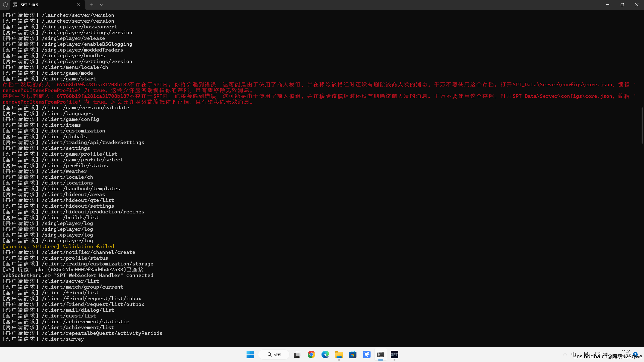This screenshot has height=362, width=644.
Task: Open the notification center badge
Action: click(635, 354)
